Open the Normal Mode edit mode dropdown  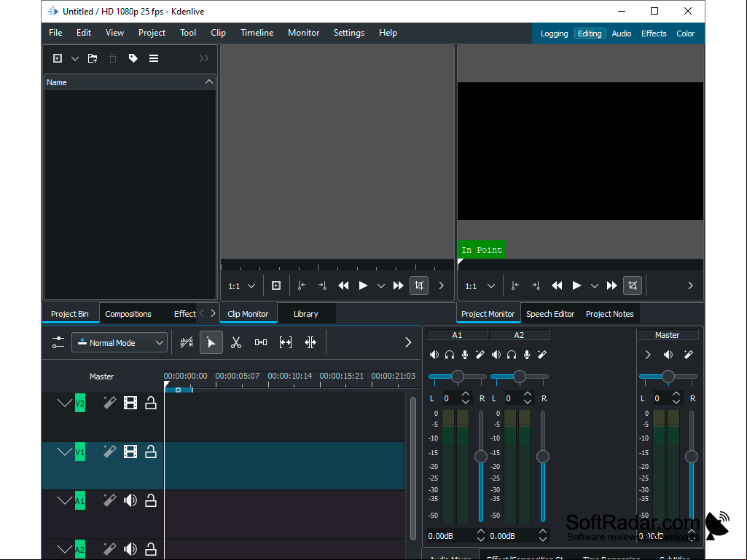coord(120,342)
